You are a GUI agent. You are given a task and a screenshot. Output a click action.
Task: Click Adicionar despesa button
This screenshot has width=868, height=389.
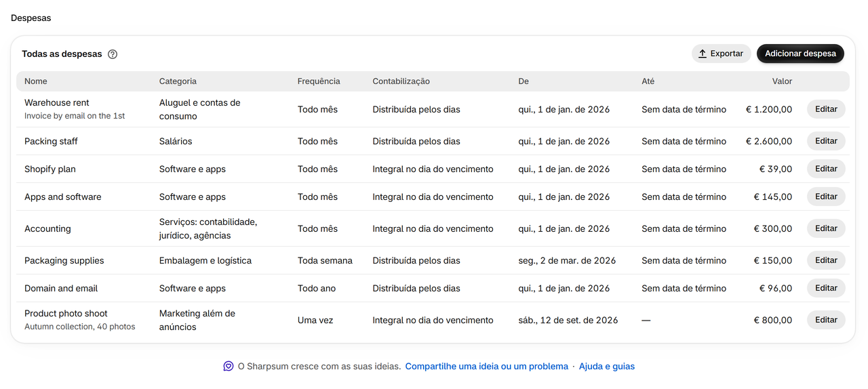click(x=800, y=54)
